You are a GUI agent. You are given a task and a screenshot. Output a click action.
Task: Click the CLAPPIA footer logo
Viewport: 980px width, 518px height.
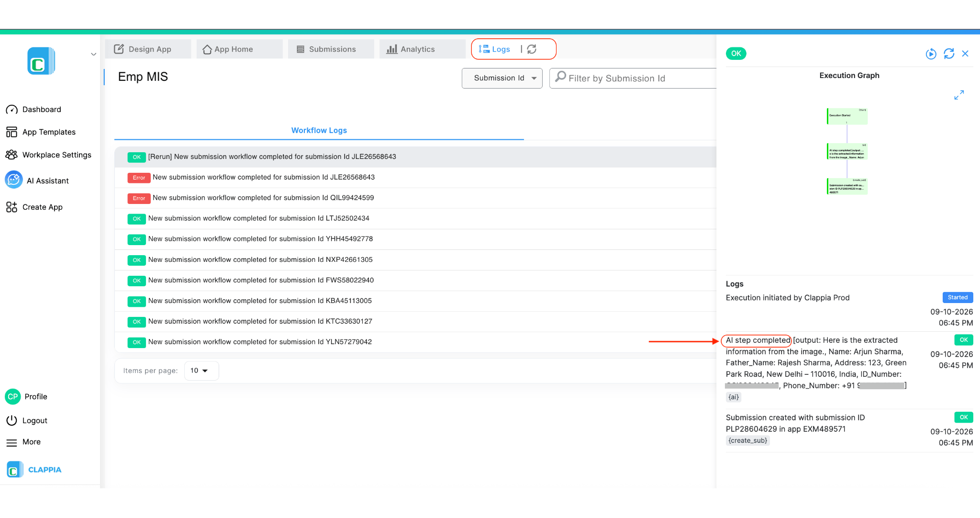34,470
